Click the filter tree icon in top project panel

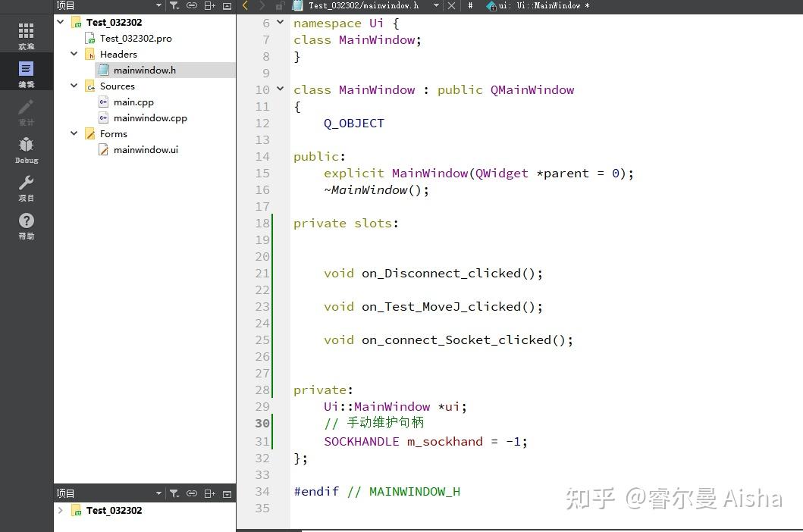(174, 5)
